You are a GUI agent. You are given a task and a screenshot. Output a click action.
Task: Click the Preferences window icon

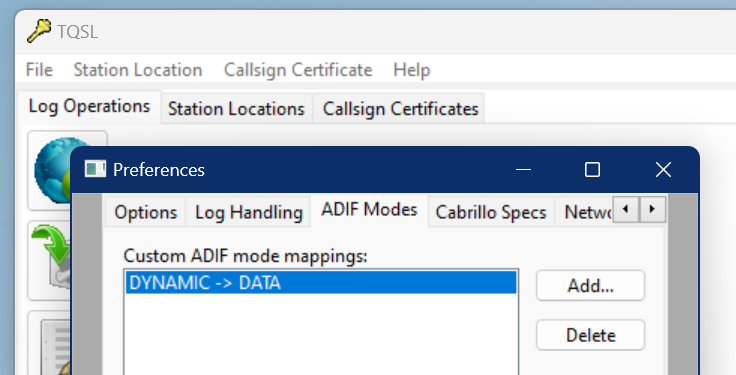click(95, 169)
